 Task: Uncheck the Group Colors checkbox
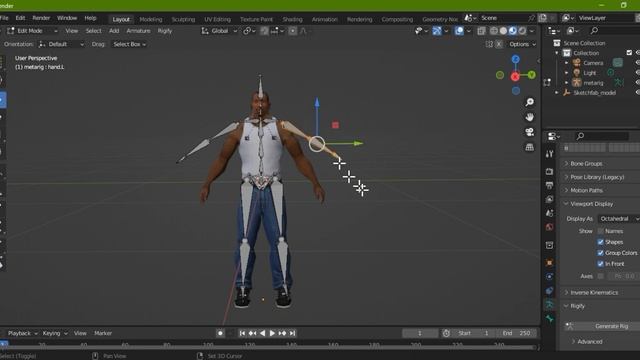pyautogui.click(x=600, y=253)
